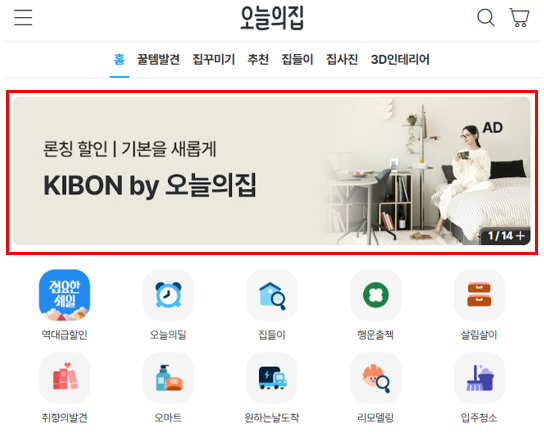
Task: Click the 오늘의집 logo
Action: tap(272, 17)
